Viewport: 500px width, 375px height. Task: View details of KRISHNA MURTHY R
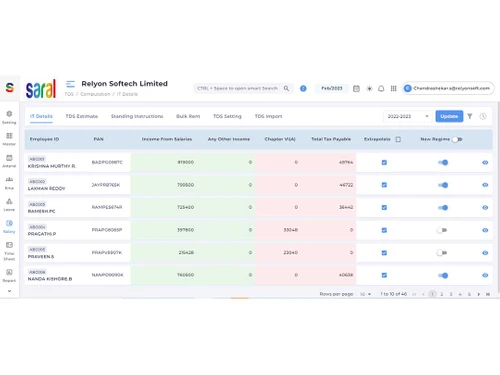pyautogui.click(x=485, y=162)
